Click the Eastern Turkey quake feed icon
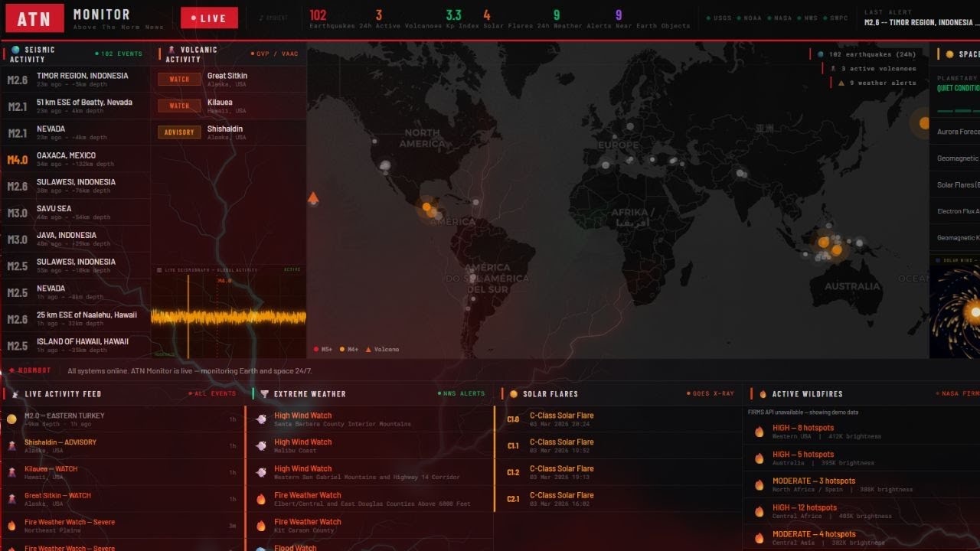This screenshot has height=551, width=980. [x=11, y=419]
